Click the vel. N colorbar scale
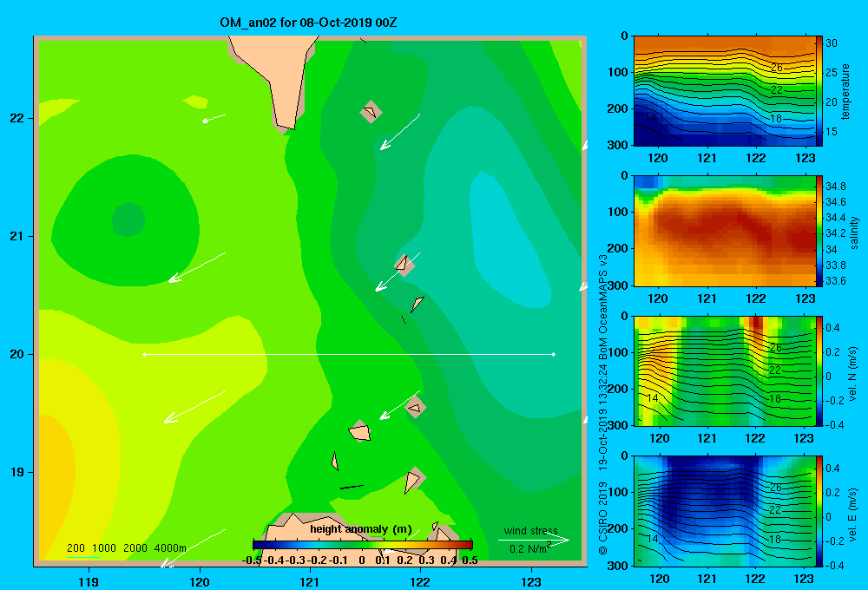The image size is (868, 590). tap(819, 370)
